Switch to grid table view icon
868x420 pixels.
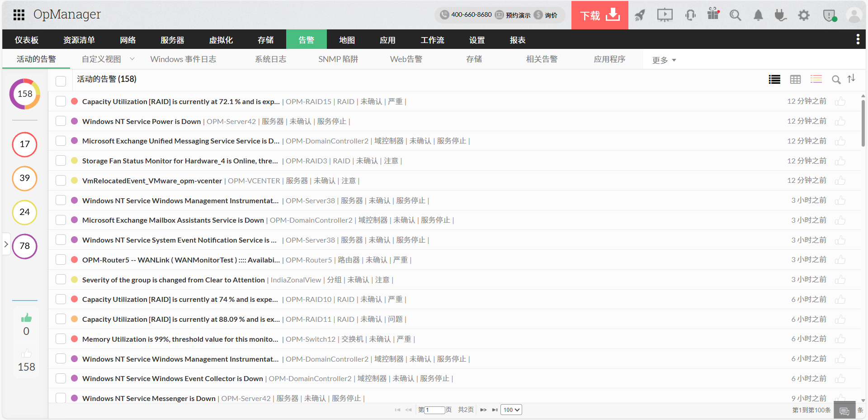(795, 80)
